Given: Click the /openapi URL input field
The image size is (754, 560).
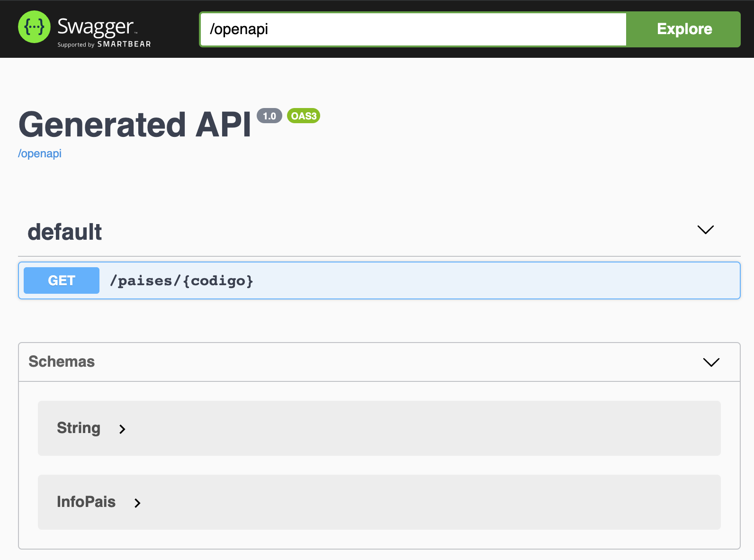Looking at the screenshot, I should pos(413,29).
